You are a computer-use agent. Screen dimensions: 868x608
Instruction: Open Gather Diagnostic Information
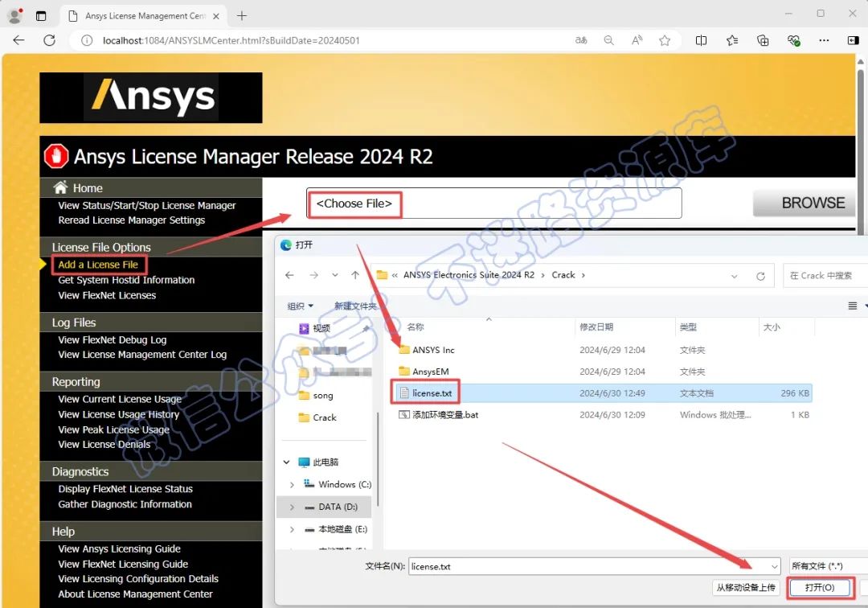point(125,504)
